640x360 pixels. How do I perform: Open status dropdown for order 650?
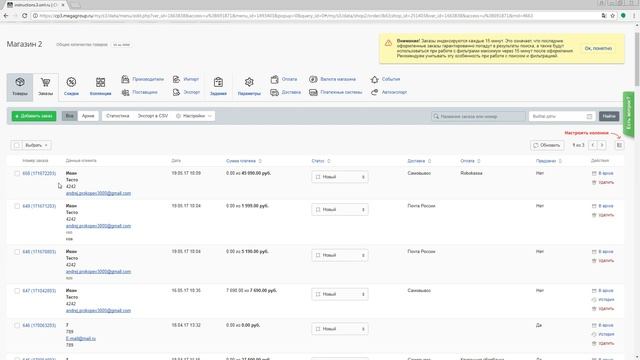click(x=340, y=177)
